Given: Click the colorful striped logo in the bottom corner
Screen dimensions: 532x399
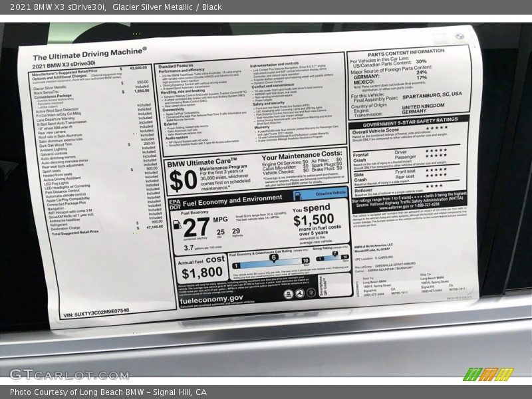Looking at the screenshot, I should tap(488, 374).
